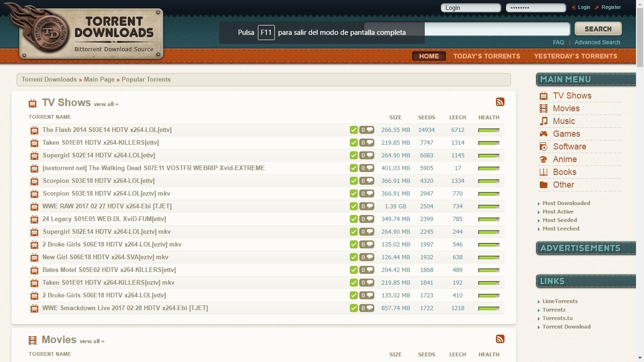Open Advanced Search link
The height and width of the screenshot is (362, 644).
(x=597, y=42)
